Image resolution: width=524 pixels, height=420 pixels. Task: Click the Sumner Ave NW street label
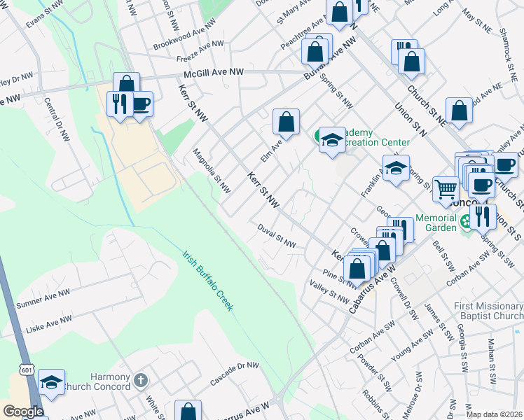(x=43, y=299)
